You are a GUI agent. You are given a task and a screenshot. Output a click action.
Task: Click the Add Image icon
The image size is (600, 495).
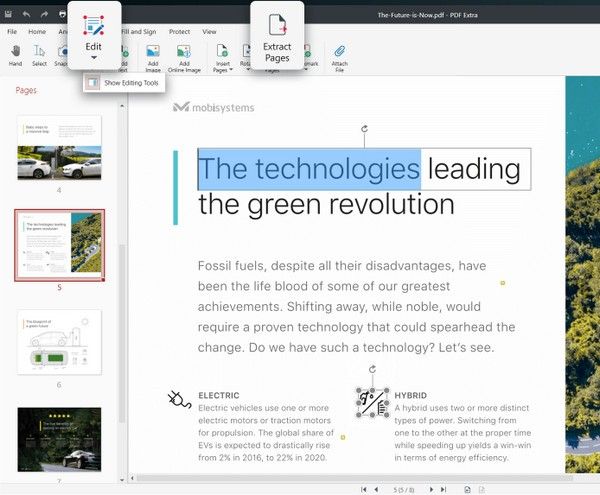[153, 50]
